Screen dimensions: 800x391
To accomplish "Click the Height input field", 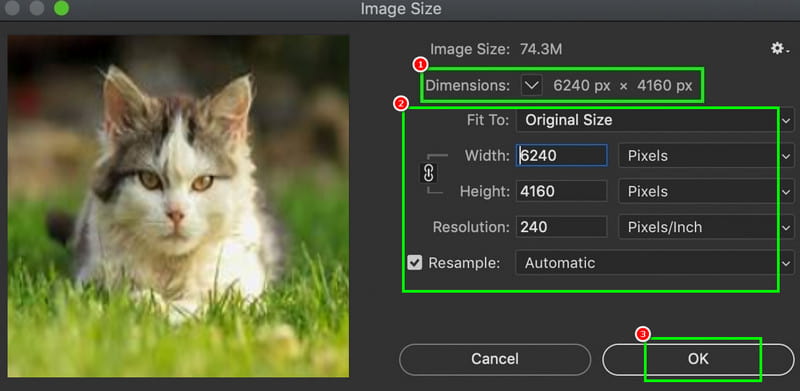I will coord(562,191).
